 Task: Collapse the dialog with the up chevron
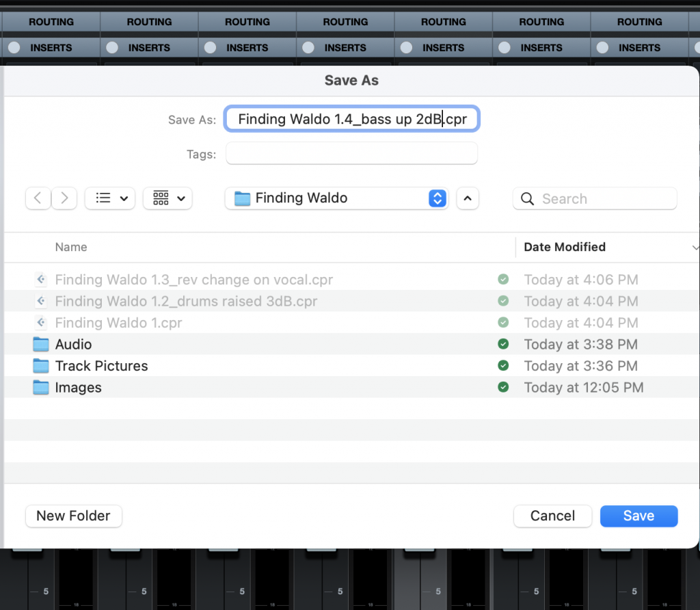coord(468,198)
